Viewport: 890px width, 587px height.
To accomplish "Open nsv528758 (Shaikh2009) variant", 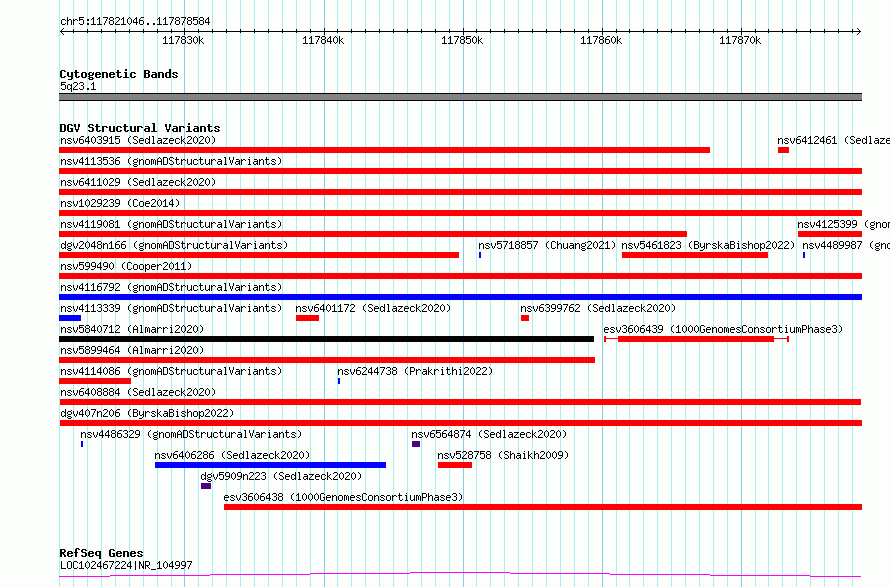I will 503,455.
